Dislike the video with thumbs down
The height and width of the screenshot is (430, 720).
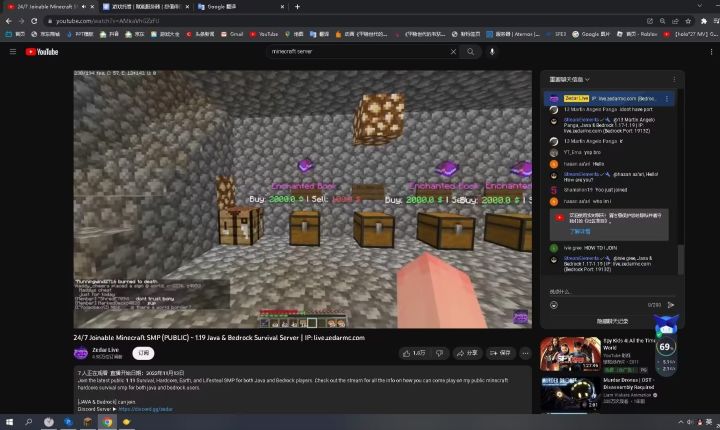point(439,353)
